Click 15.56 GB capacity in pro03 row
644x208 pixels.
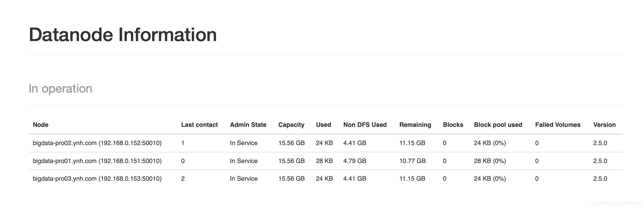(x=292, y=179)
